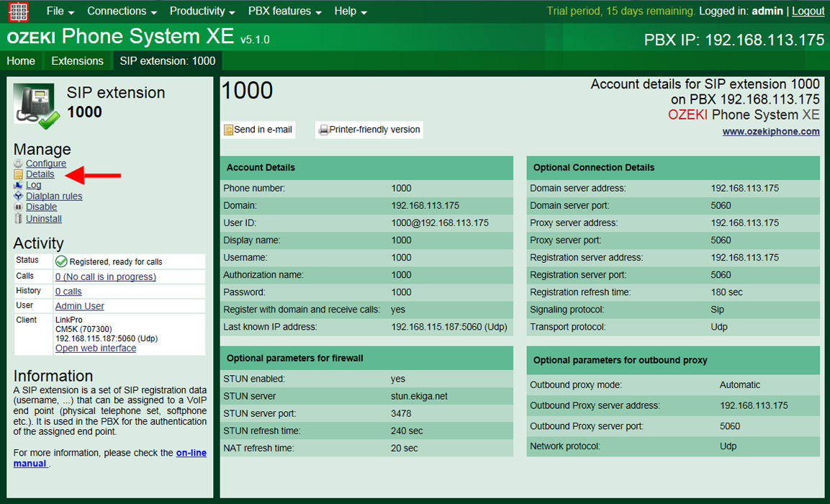
Task: Open the Help dropdown menu
Action: click(x=351, y=11)
